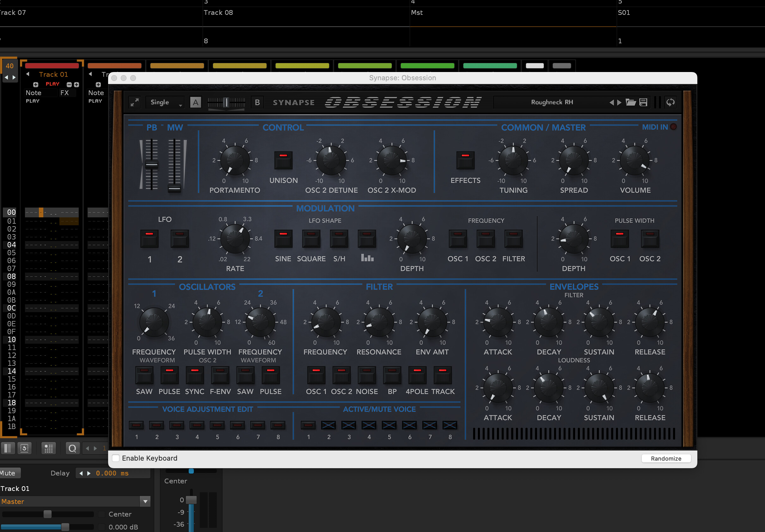Image resolution: width=765 pixels, height=532 pixels.
Task: Toggle the UNISON switch
Action: (283, 160)
